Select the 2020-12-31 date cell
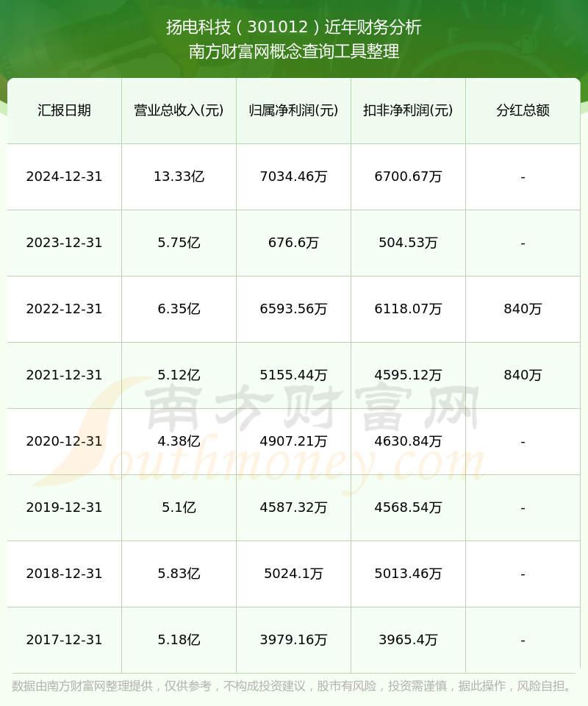Image resolution: width=588 pixels, height=706 pixels. point(65,441)
